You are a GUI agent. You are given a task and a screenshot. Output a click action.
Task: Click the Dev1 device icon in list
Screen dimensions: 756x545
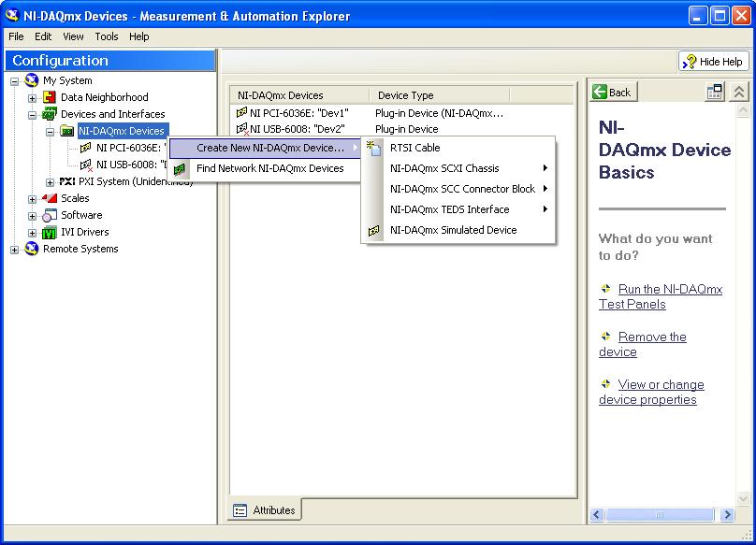pos(241,113)
